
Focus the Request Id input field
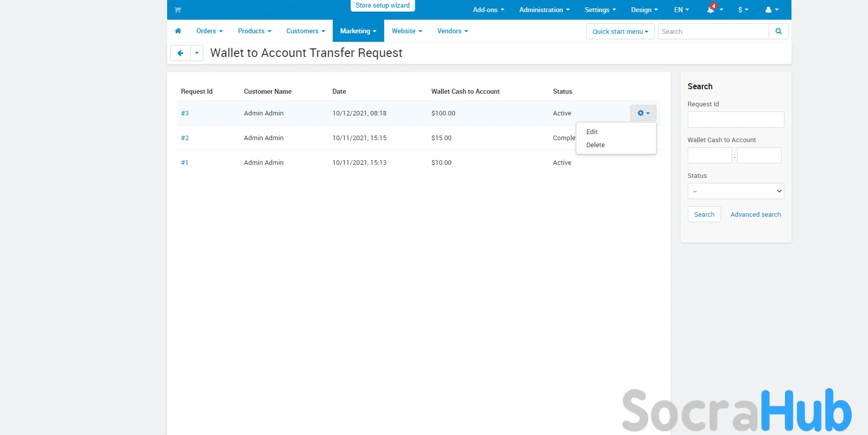click(x=736, y=119)
